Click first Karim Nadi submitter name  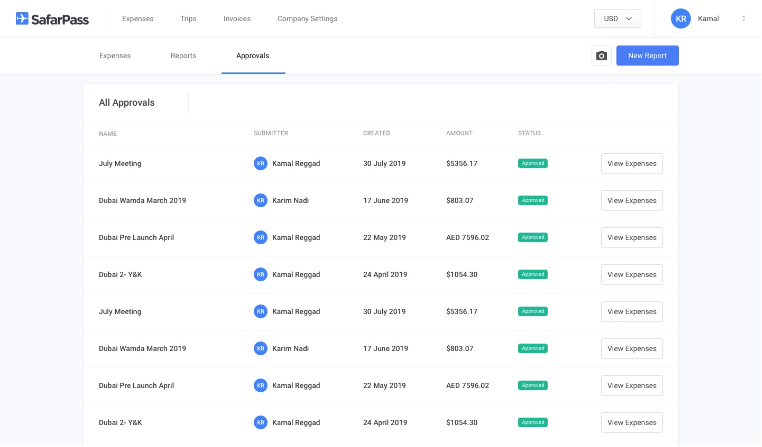(x=291, y=200)
